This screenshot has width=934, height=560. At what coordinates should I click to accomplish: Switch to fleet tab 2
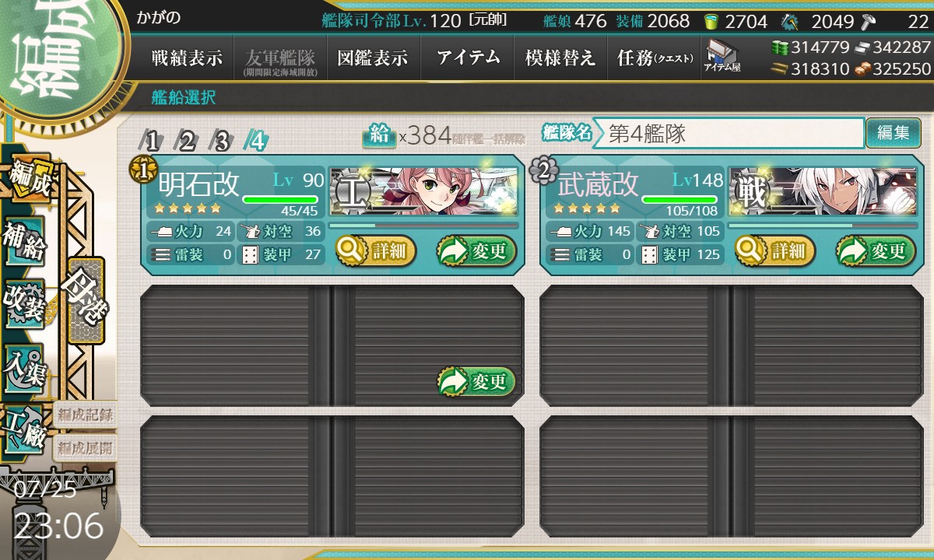(x=187, y=141)
